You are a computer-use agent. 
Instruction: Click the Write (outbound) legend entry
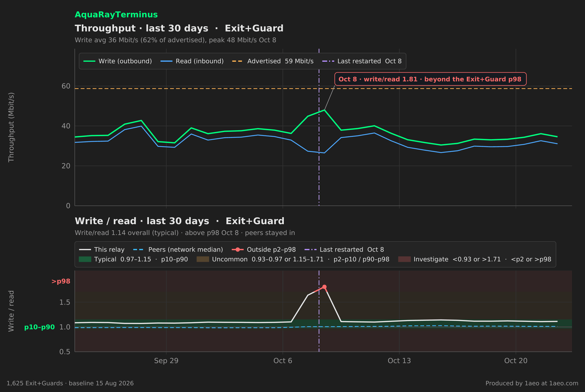118,61
